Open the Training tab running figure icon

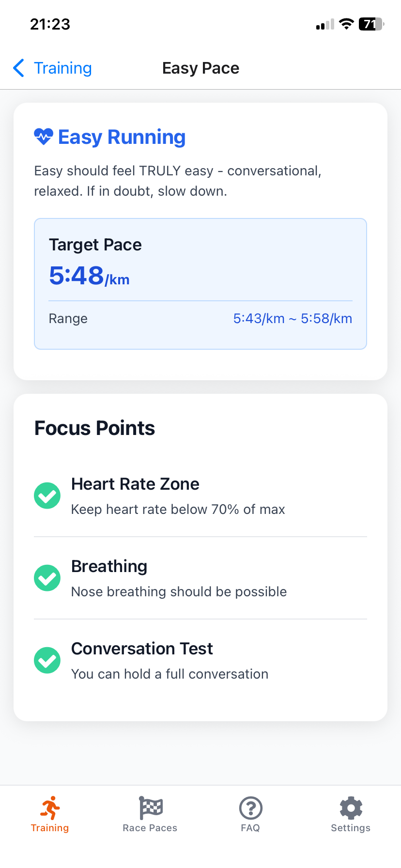50,808
